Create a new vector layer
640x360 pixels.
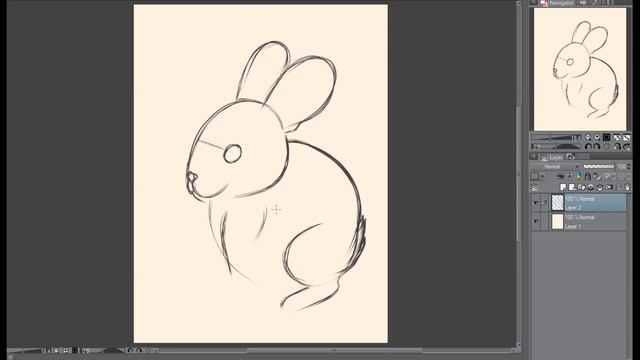tap(572, 187)
